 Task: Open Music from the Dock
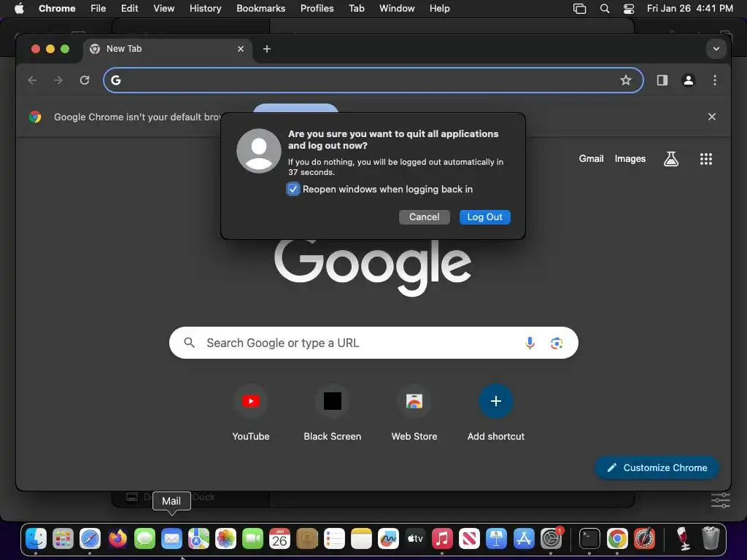click(x=442, y=539)
